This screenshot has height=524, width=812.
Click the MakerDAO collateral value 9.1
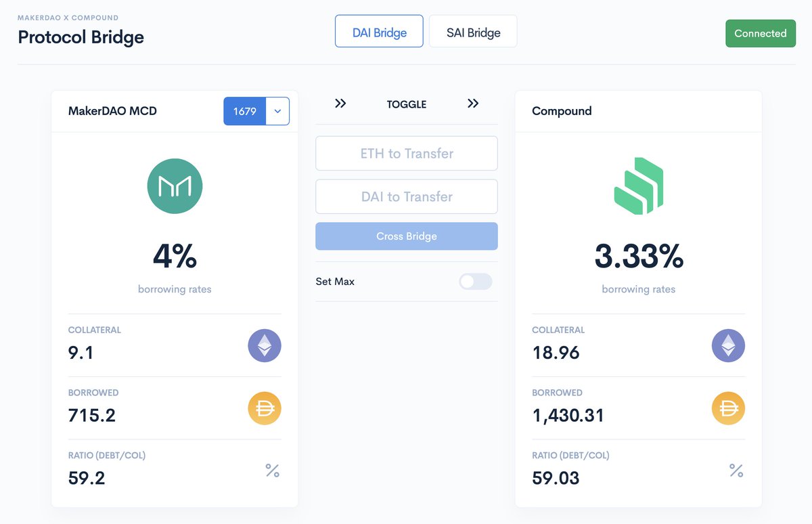(81, 353)
